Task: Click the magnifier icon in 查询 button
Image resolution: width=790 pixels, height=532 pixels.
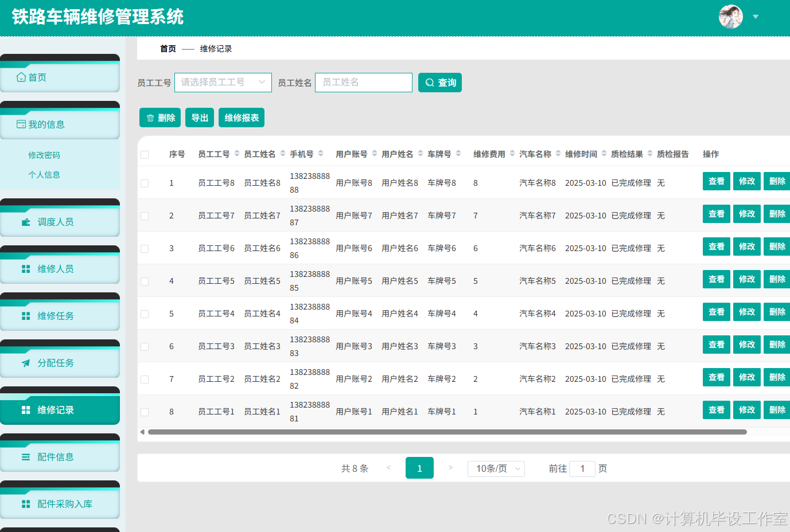Action: click(x=430, y=83)
